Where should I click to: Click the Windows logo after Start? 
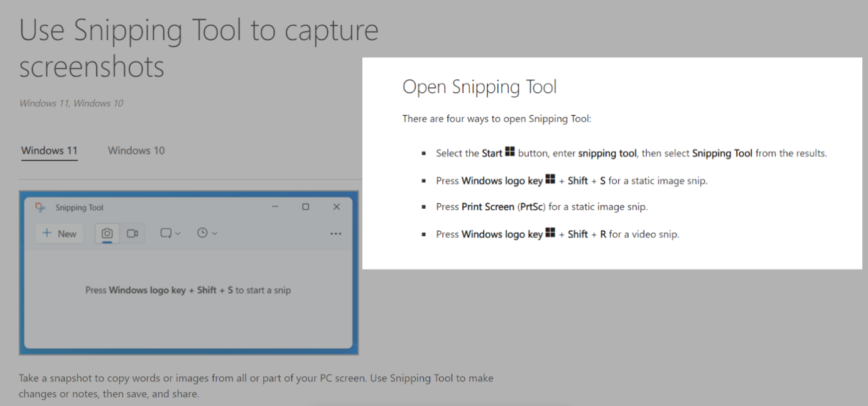tap(510, 152)
